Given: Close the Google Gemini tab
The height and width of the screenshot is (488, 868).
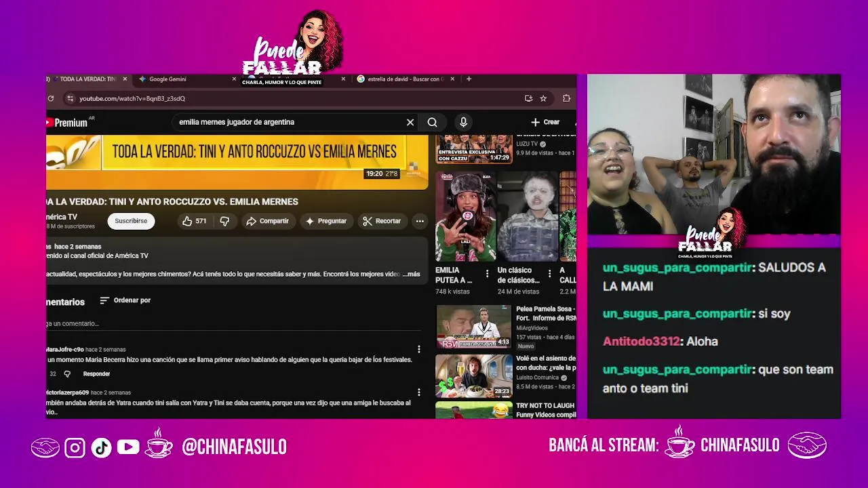Looking at the screenshot, I should pyautogui.click(x=234, y=79).
